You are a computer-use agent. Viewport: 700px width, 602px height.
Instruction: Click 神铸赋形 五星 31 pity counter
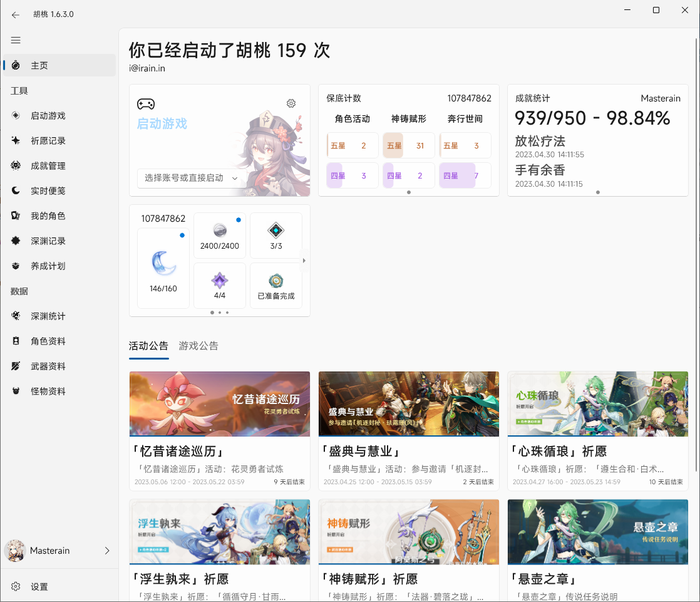[408, 145]
